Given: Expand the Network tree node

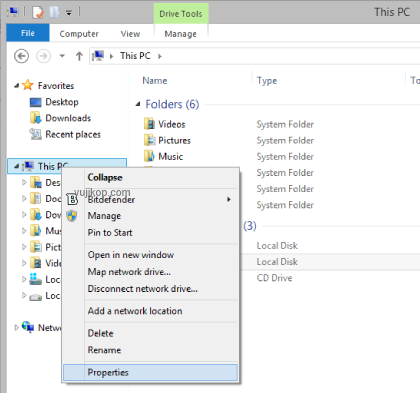Looking at the screenshot, I should click(x=16, y=327).
